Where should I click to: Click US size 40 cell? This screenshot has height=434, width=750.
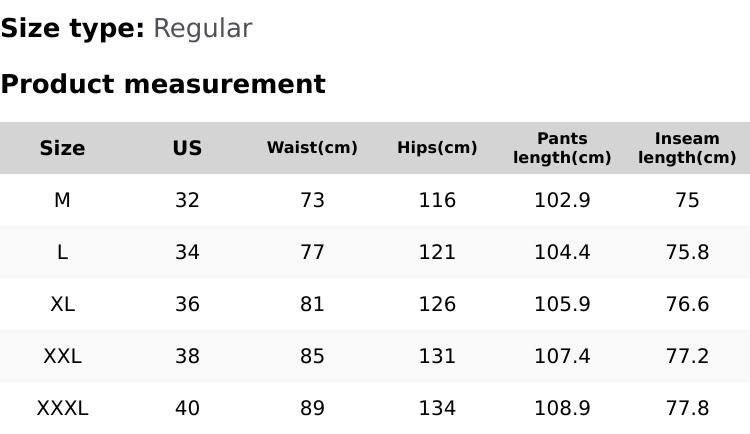tap(187, 408)
